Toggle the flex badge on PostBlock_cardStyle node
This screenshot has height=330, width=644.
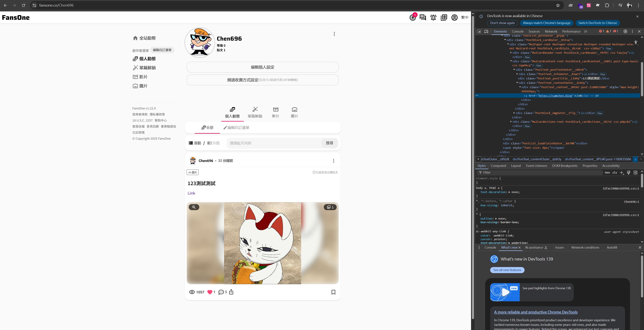tap(609, 49)
